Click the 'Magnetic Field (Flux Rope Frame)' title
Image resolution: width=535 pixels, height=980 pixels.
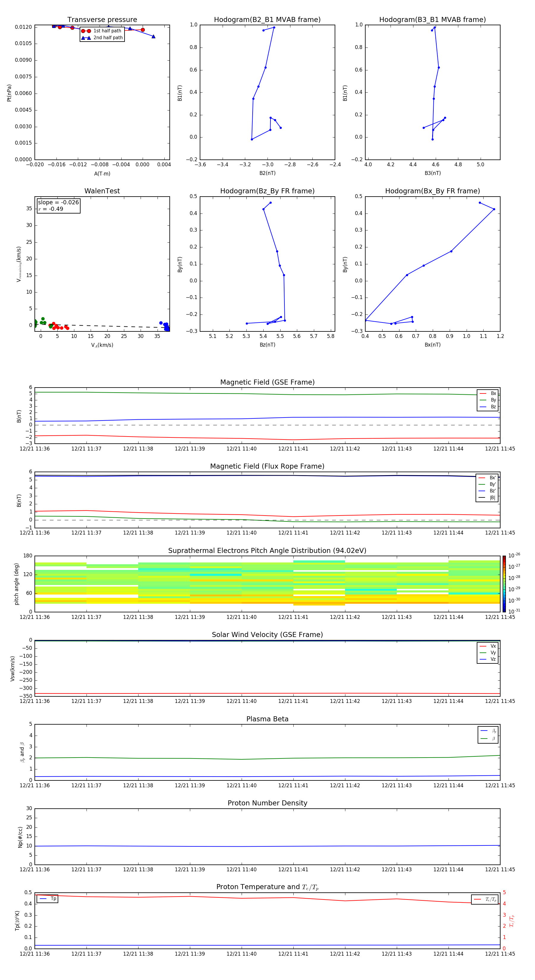[x=267, y=467]
